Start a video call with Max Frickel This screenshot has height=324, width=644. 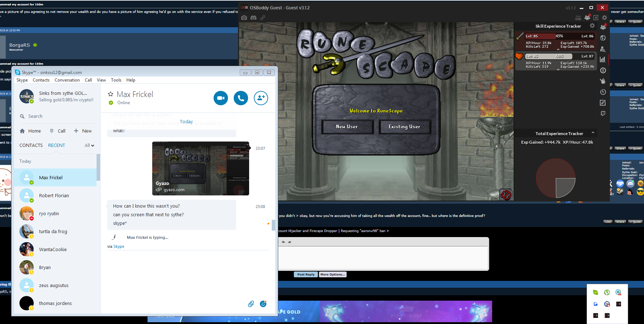coord(221,98)
